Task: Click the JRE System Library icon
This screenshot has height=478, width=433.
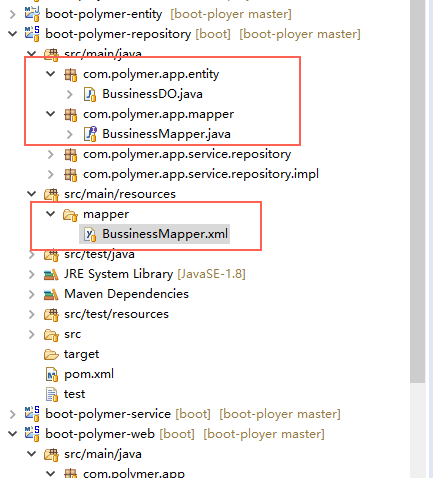Action: (x=51, y=274)
